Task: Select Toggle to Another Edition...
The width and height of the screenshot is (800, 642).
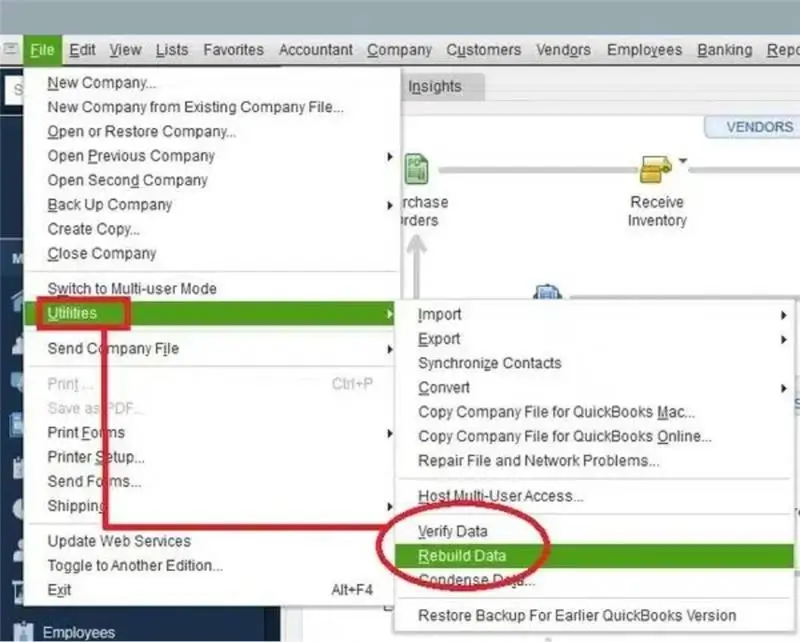Action: (210, 566)
